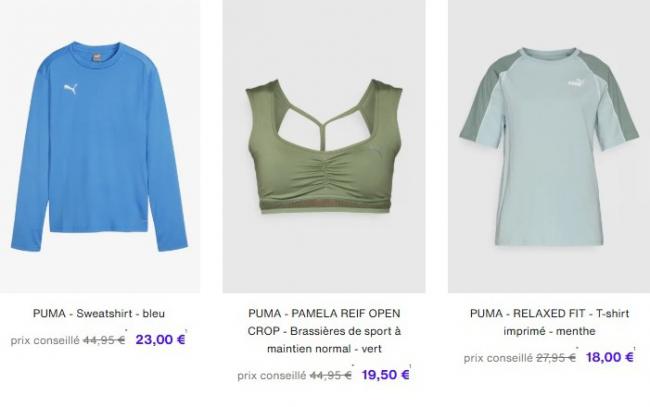Screen dimensions: 650x407
Task: Click the neck label inside blue sweatshirt collar
Action: pos(95,57)
